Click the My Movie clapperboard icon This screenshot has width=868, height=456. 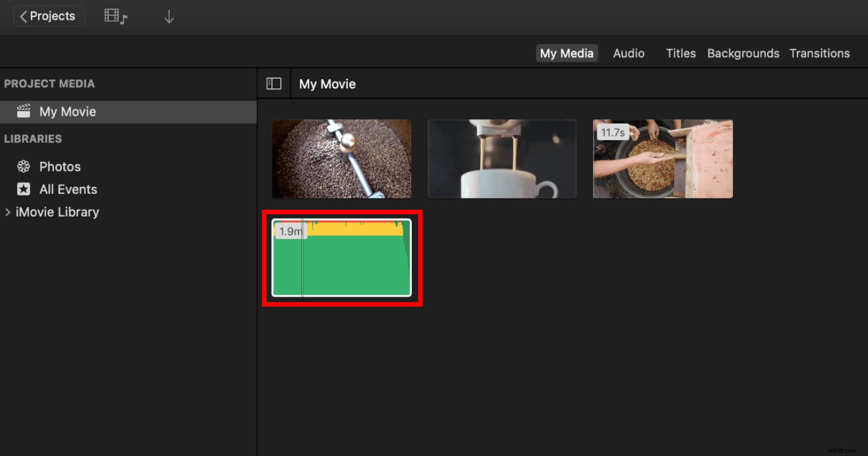tap(23, 111)
